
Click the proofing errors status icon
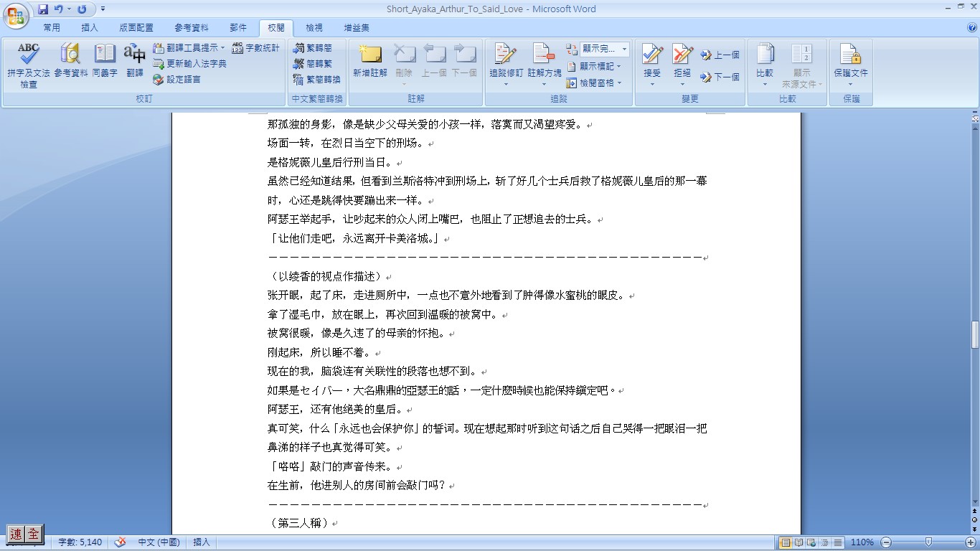tap(121, 542)
